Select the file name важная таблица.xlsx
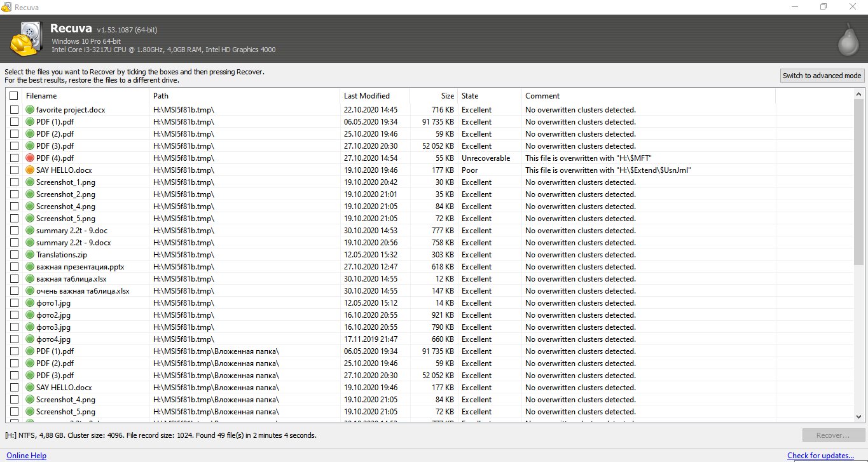 pyautogui.click(x=71, y=279)
